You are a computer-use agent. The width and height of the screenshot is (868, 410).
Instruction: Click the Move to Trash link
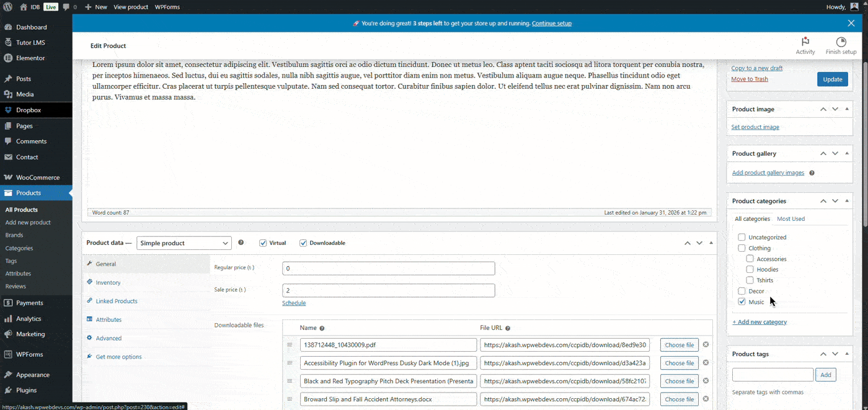[x=749, y=79]
